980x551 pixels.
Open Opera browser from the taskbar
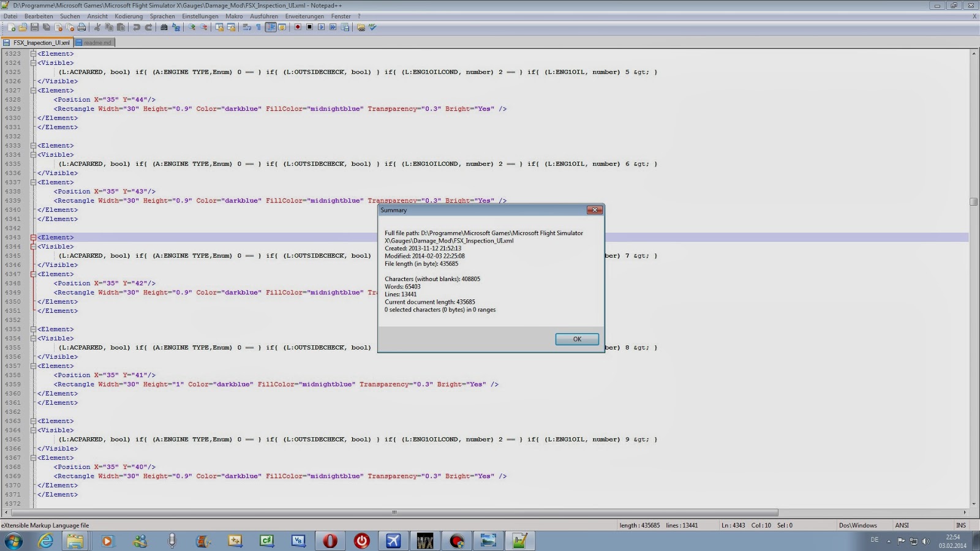click(x=330, y=541)
